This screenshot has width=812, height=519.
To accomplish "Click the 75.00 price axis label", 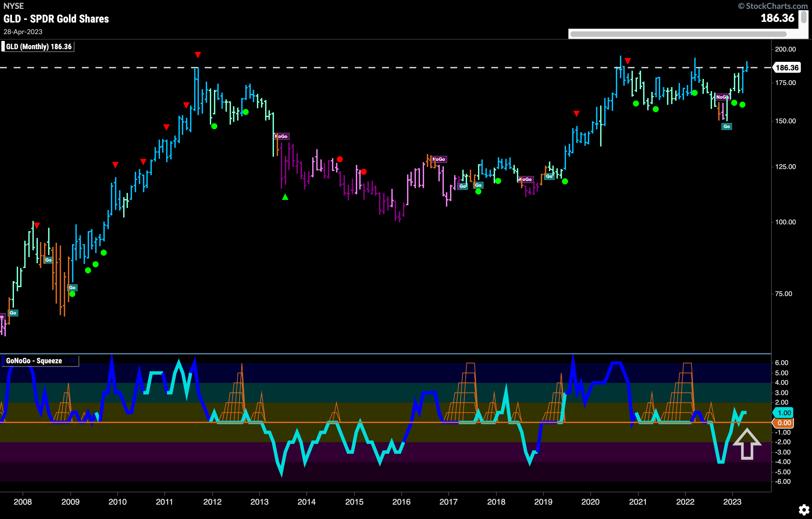I will coord(784,294).
